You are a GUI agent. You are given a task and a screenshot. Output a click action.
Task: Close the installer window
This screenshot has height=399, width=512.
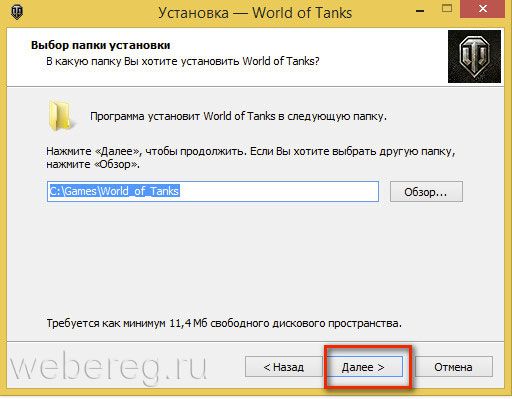pos(482,9)
